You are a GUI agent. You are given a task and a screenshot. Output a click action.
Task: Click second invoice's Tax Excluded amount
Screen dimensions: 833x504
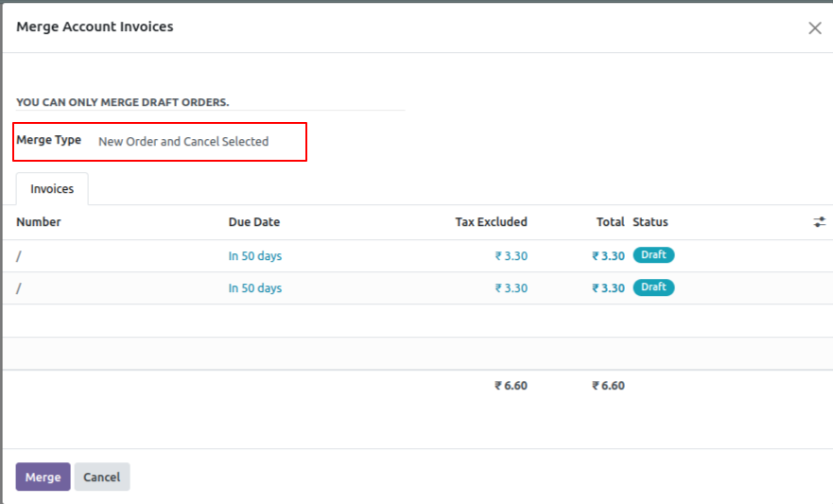511,288
